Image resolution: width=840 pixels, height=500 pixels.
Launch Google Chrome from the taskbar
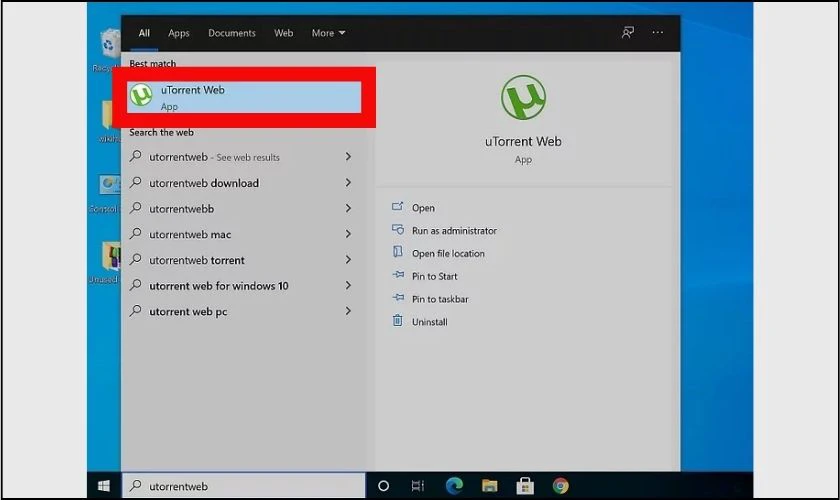pyautogui.click(x=560, y=486)
